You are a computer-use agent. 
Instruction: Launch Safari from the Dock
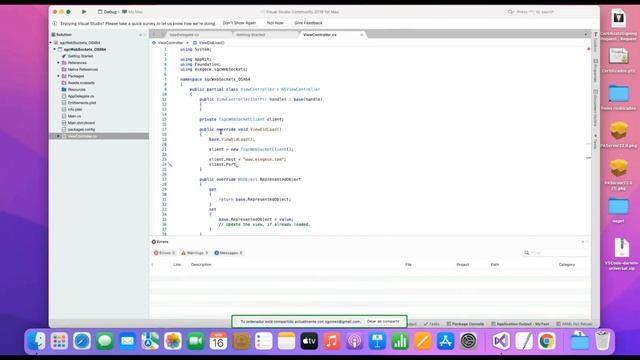[x=82, y=341]
